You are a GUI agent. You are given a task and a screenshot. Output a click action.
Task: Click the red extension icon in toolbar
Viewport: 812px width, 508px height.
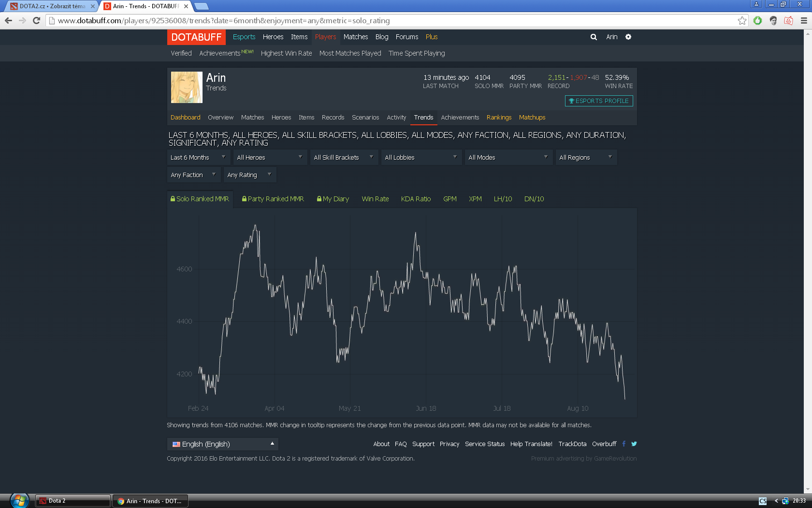click(x=788, y=20)
